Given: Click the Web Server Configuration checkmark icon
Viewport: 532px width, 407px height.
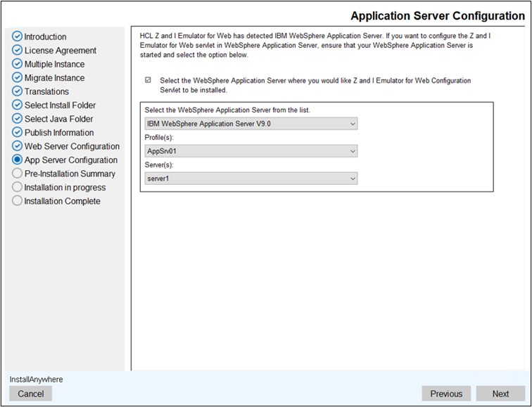Looking at the screenshot, I should pyautogui.click(x=18, y=146).
